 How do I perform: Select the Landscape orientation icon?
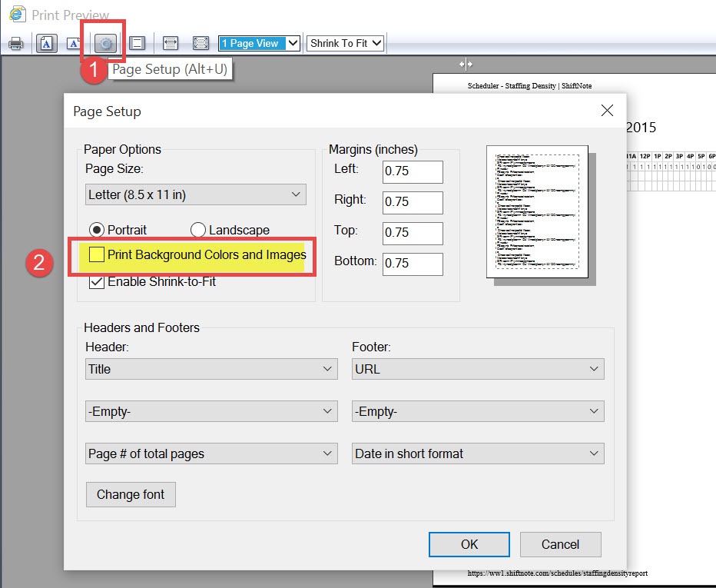75,43
